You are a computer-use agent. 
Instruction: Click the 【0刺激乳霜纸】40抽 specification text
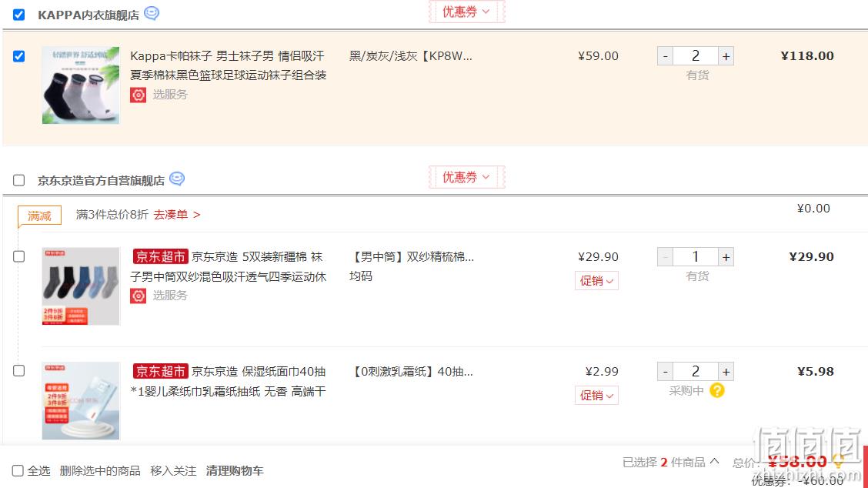point(412,372)
